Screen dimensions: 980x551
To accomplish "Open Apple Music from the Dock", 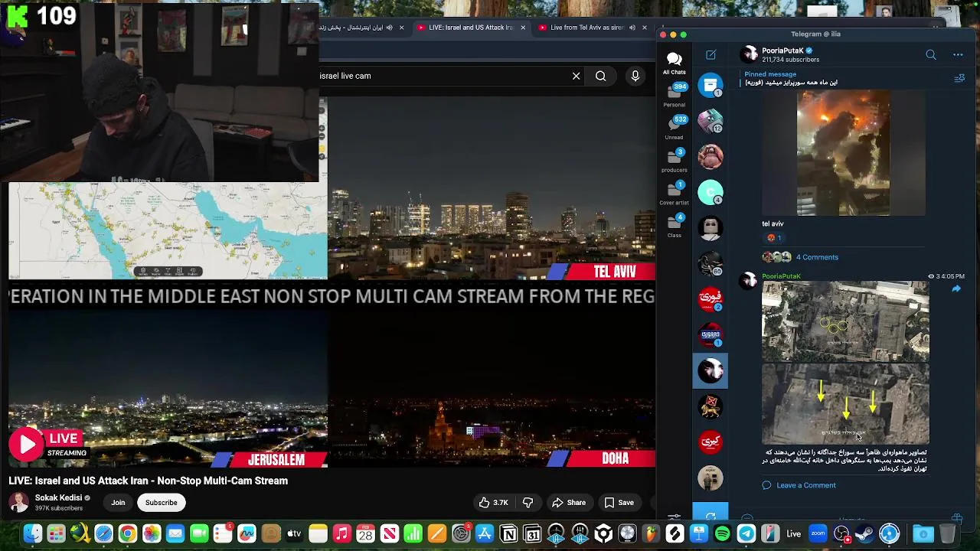I will tap(341, 533).
